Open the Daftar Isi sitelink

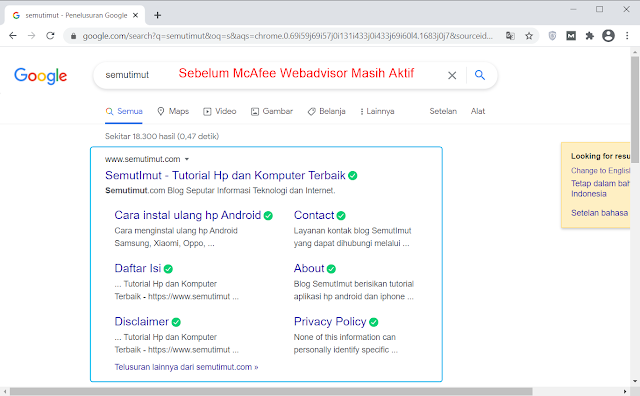[138, 268]
